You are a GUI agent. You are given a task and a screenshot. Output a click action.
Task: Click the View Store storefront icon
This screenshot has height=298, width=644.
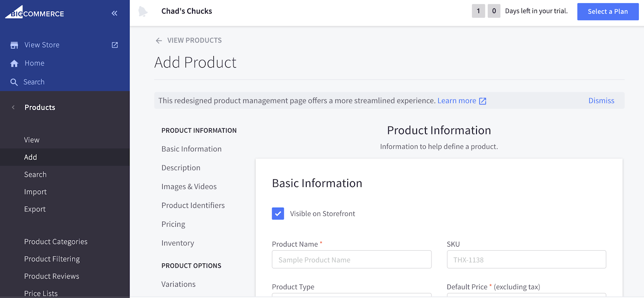[x=14, y=45]
